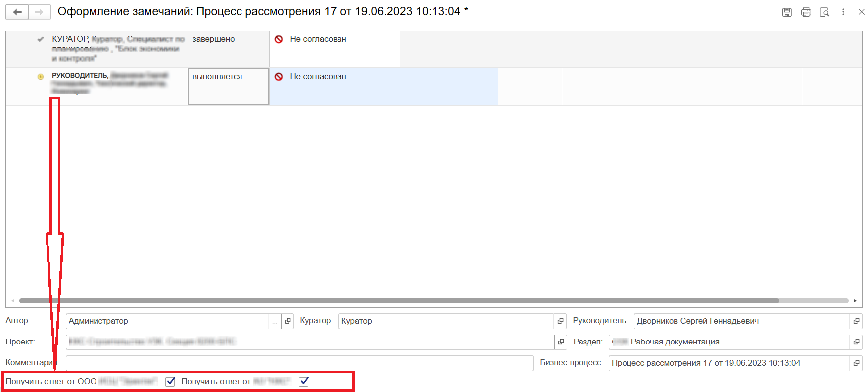
Task: Click the Проект input field
Action: (310, 342)
